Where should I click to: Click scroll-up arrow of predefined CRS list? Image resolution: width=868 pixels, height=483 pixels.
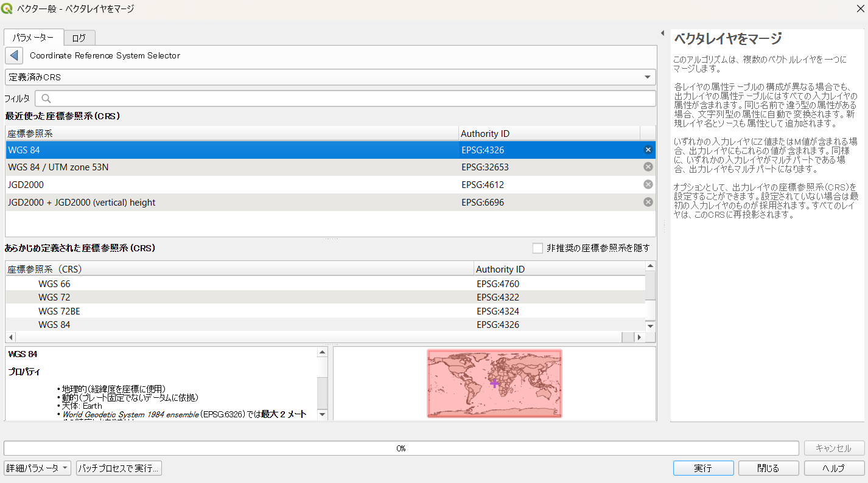coord(651,266)
